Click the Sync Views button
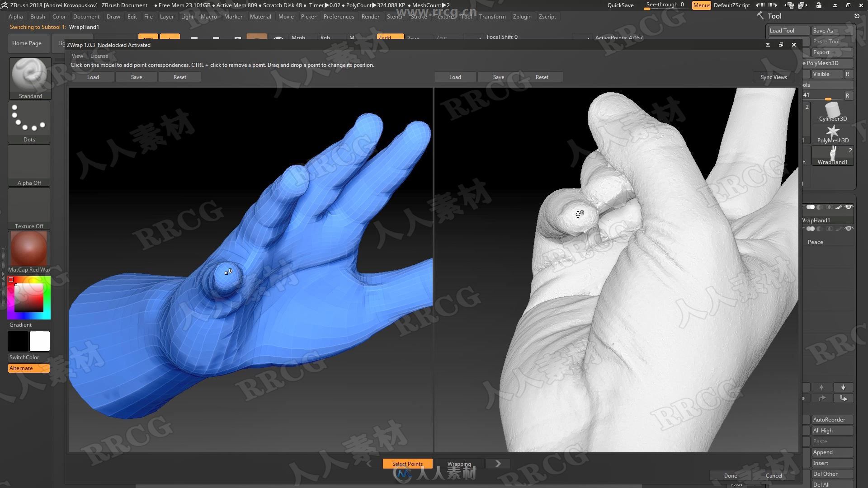Screen dimensions: 868x488 tap(773, 76)
